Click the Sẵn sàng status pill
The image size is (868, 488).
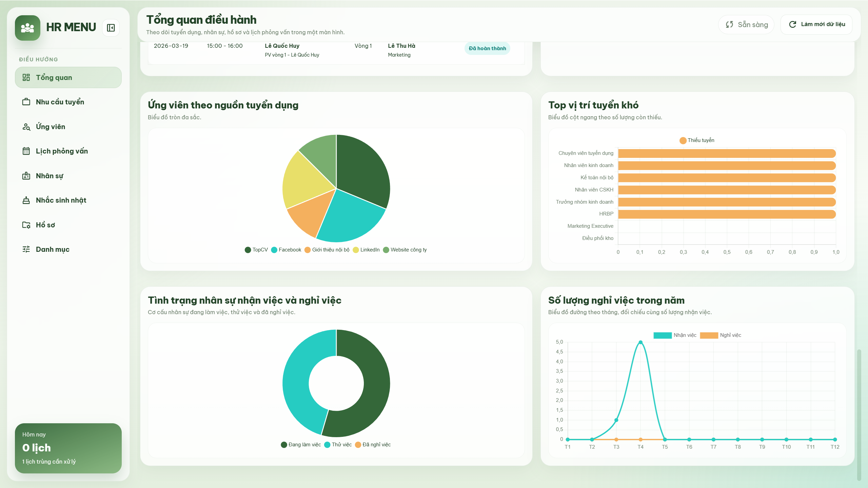click(x=746, y=24)
